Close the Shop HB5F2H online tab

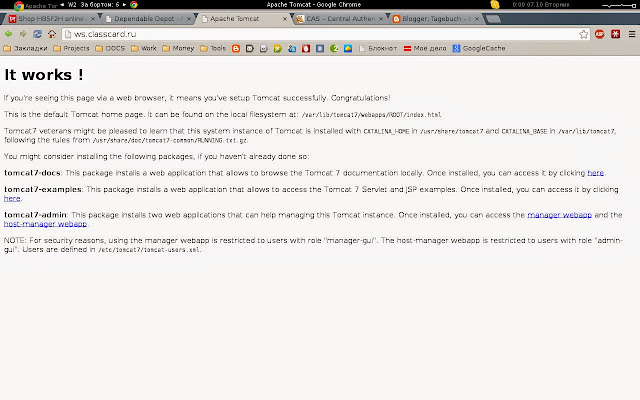click(93, 19)
